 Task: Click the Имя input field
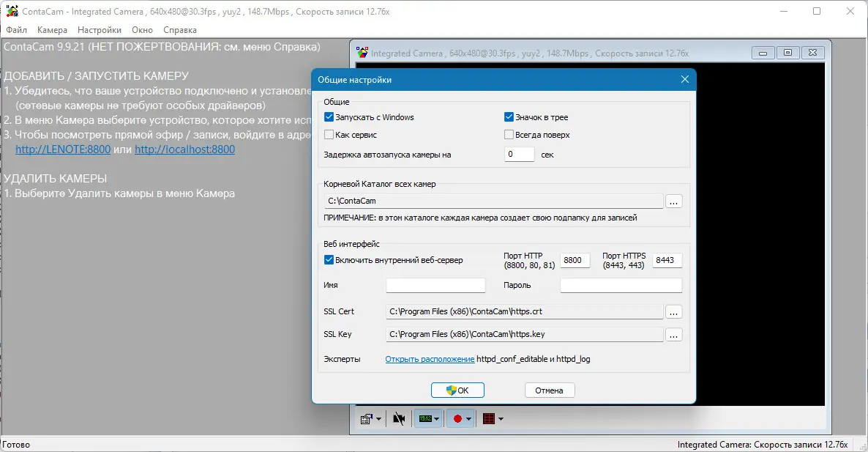point(435,285)
